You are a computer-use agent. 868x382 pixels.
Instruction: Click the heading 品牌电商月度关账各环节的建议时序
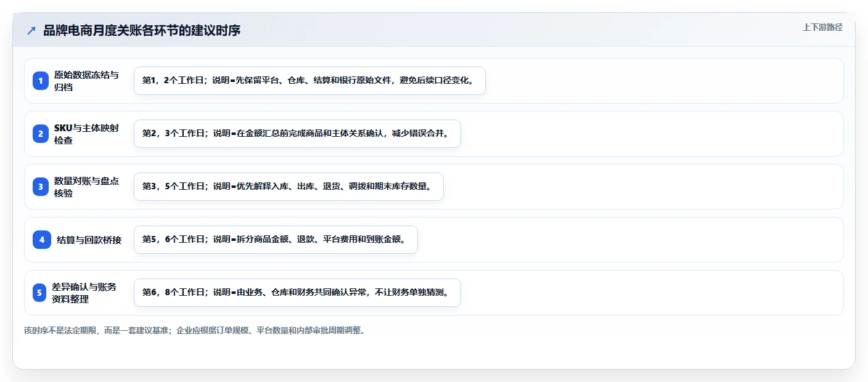point(142,31)
